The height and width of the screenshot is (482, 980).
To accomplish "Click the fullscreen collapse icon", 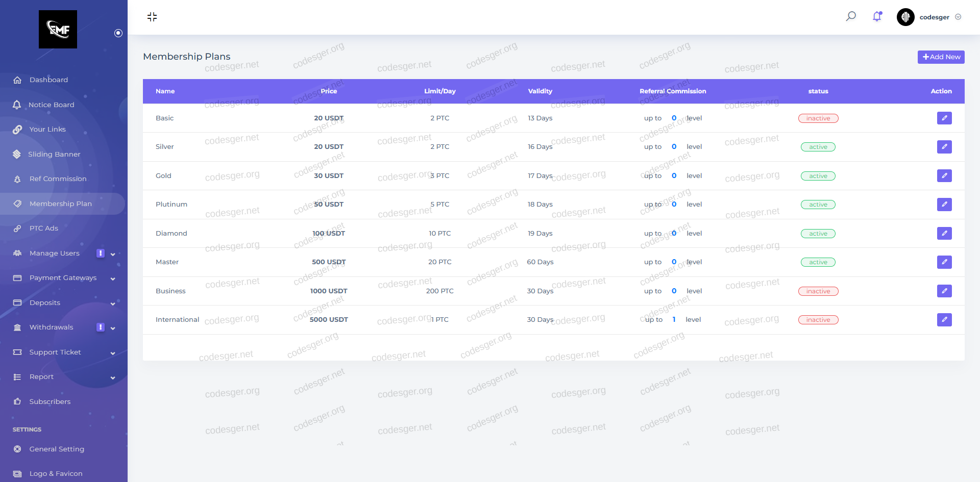I will click(152, 17).
